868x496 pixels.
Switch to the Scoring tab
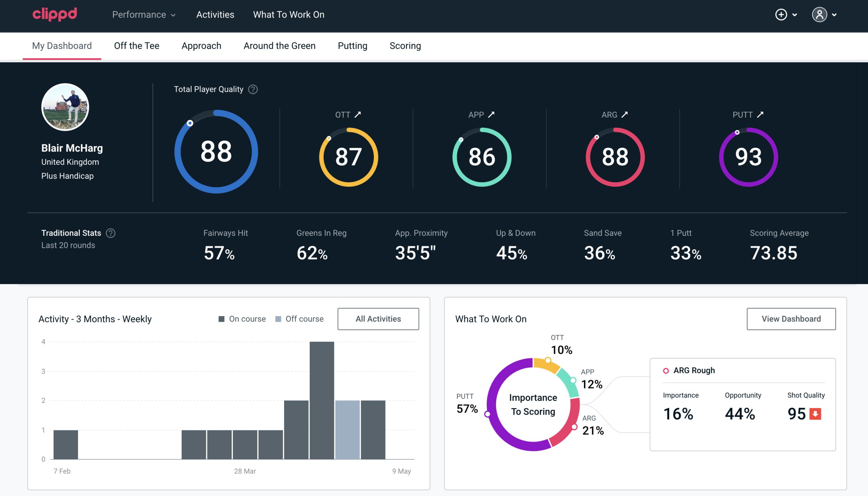[405, 45]
